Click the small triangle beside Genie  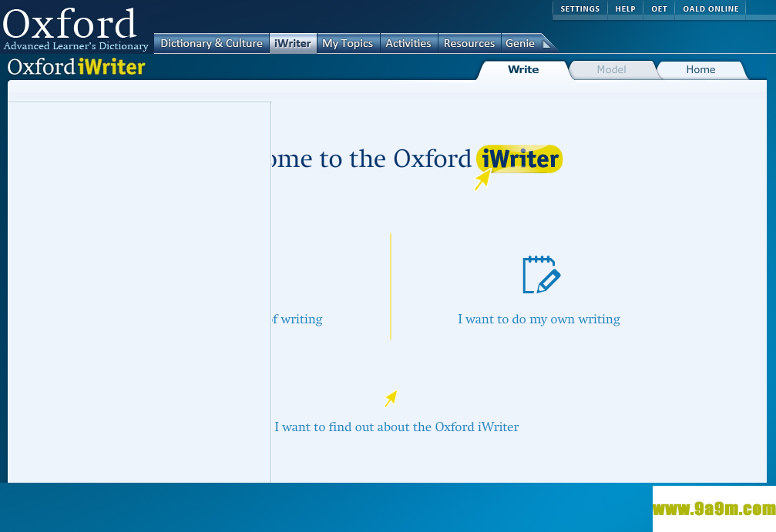(547, 44)
